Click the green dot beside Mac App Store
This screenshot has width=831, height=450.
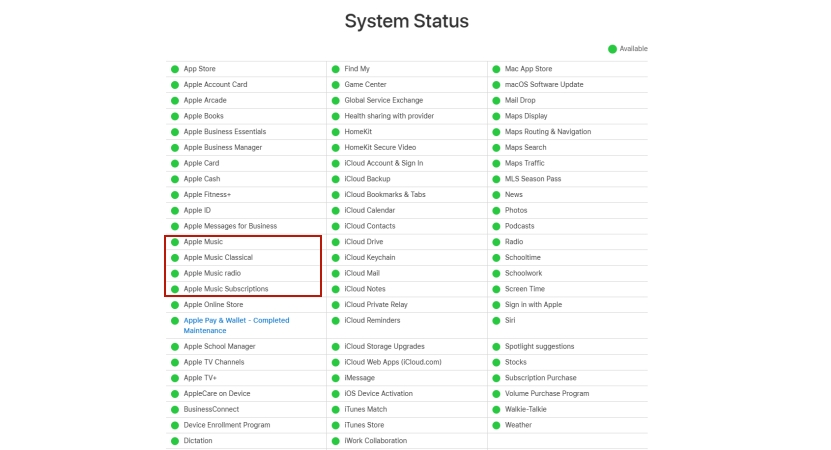pos(496,69)
